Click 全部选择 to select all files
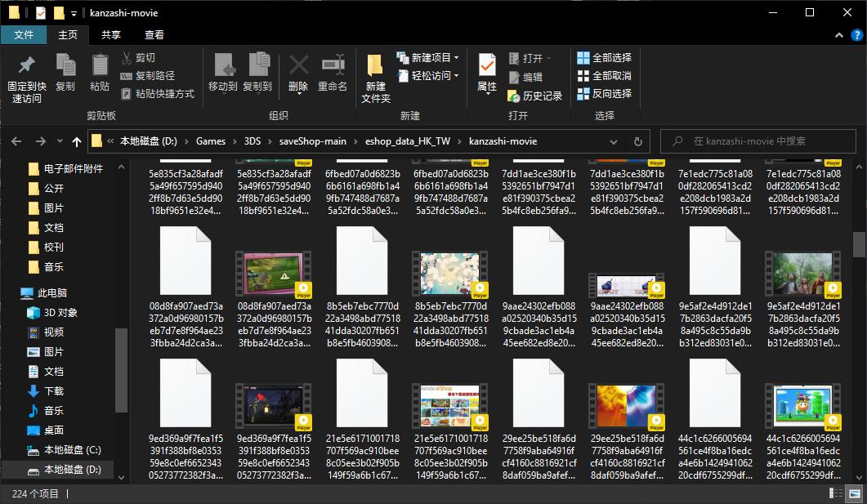Image resolution: width=867 pixels, height=504 pixels. click(x=605, y=58)
